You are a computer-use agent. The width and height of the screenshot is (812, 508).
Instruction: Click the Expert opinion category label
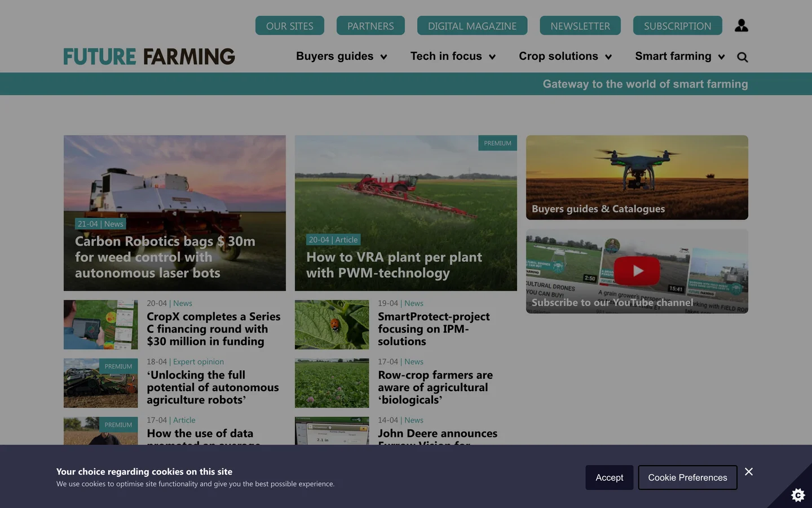pos(198,362)
